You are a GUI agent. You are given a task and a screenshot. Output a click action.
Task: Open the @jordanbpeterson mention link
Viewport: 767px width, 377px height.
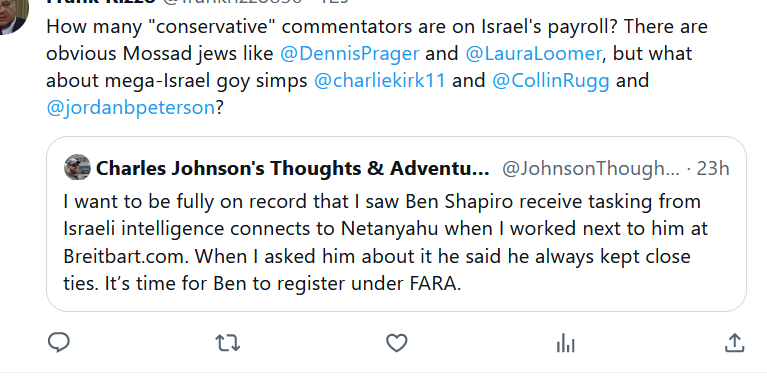pyautogui.click(x=131, y=108)
